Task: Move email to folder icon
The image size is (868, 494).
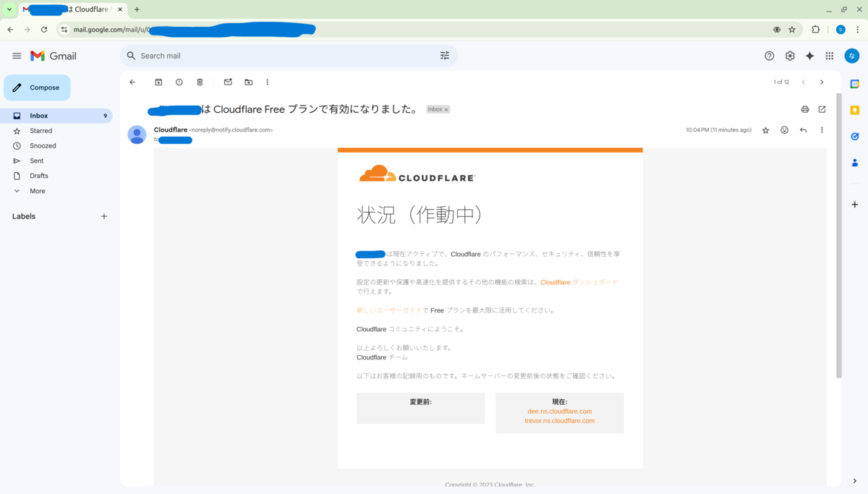Action: [x=249, y=82]
